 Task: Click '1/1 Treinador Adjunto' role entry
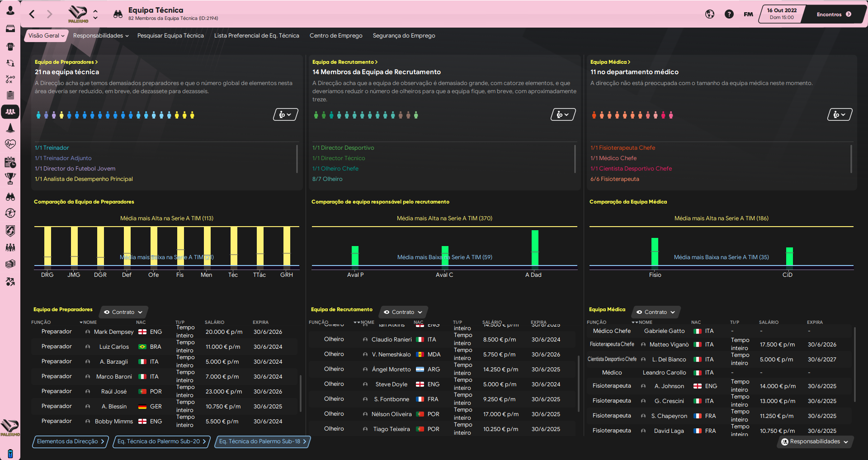pyautogui.click(x=63, y=158)
